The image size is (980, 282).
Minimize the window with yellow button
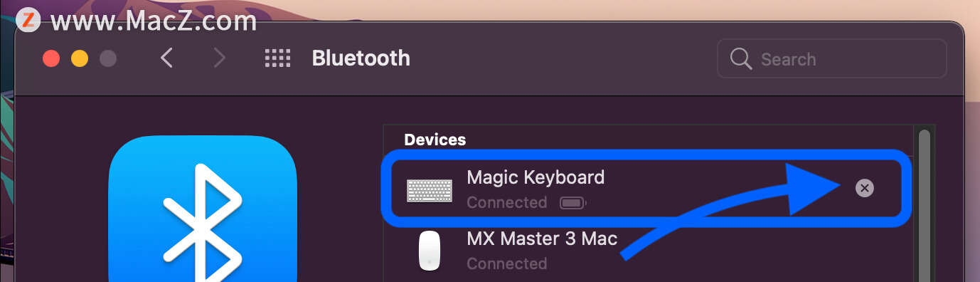(x=80, y=58)
